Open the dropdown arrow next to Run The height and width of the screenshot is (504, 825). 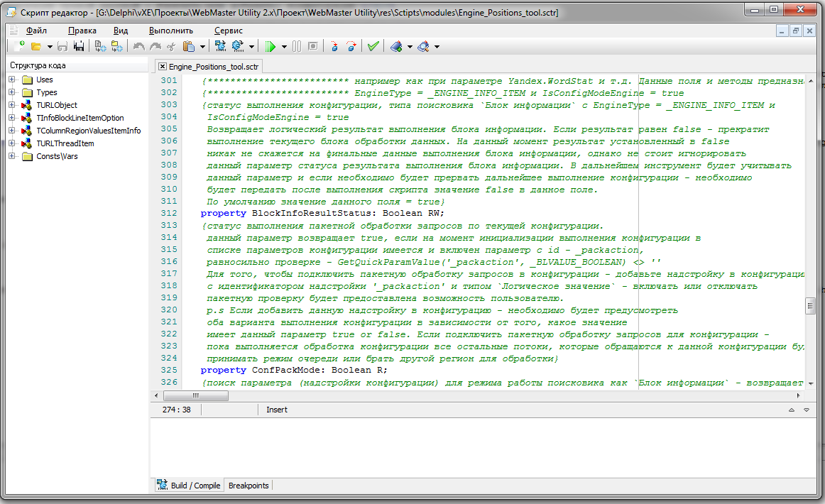(x=284, y=47)
